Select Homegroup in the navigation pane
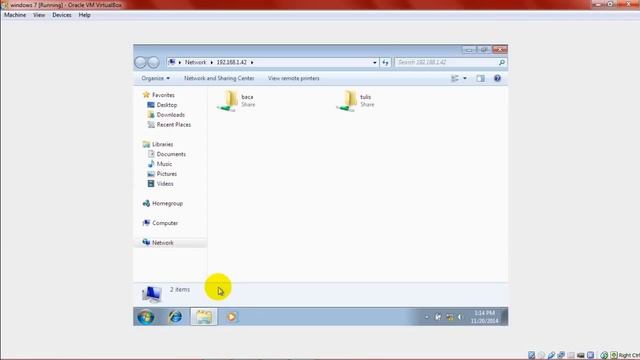Image resolution: width=640 pixels, height=360 pixels. tap(162, 203)
